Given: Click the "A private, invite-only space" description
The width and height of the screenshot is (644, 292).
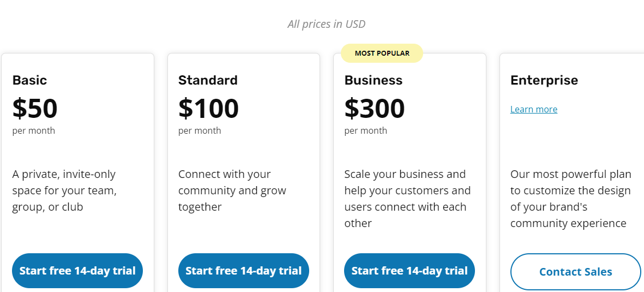Looking at the screenshot, I should click(x=64, y=190).
